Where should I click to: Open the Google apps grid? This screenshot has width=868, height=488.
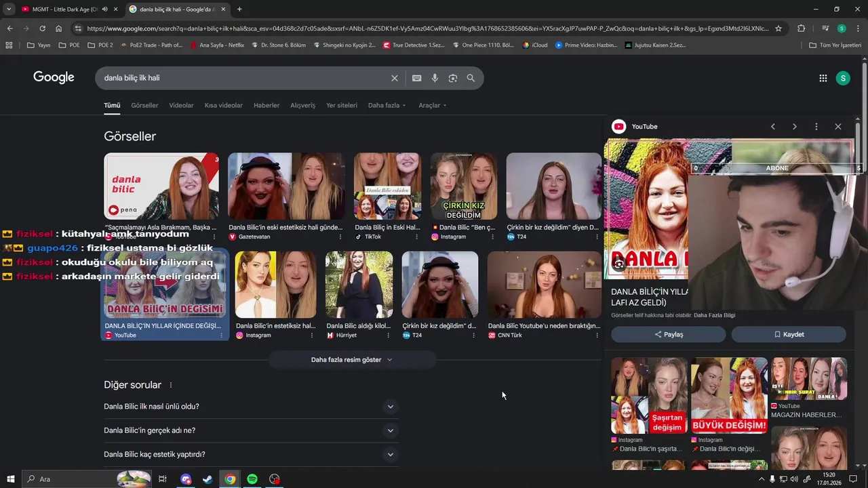[823, 78]
